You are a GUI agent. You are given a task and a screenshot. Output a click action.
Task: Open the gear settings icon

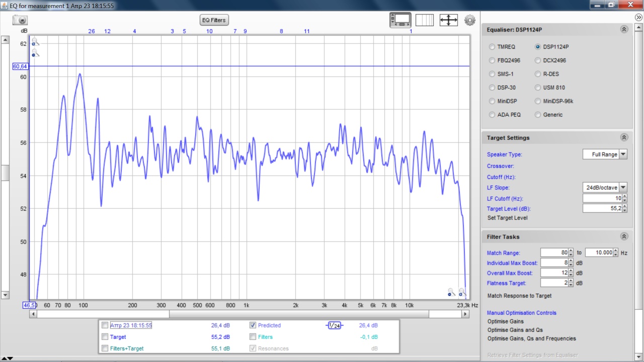pyautogui.click(x=470, y=20)
